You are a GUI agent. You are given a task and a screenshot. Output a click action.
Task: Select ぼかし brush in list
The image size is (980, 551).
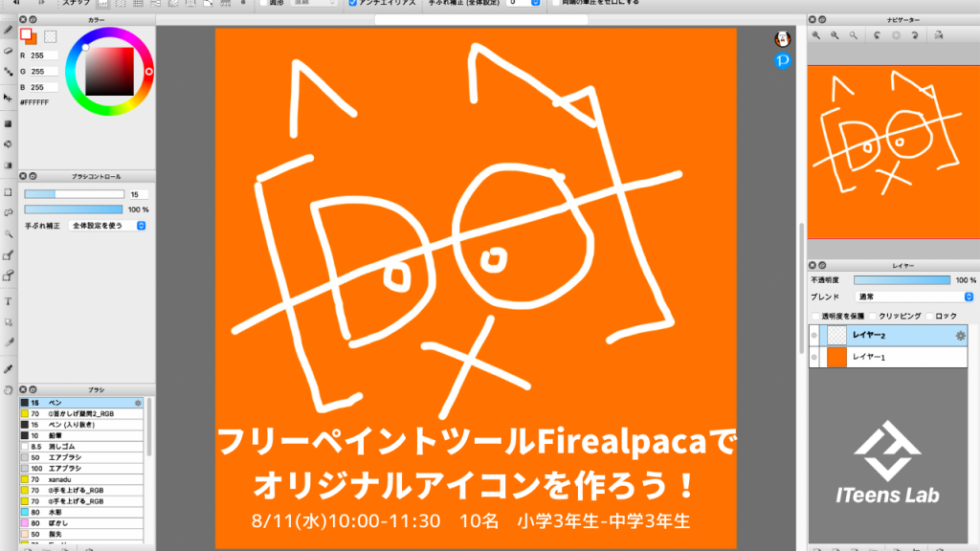click(x=81, y=523)
